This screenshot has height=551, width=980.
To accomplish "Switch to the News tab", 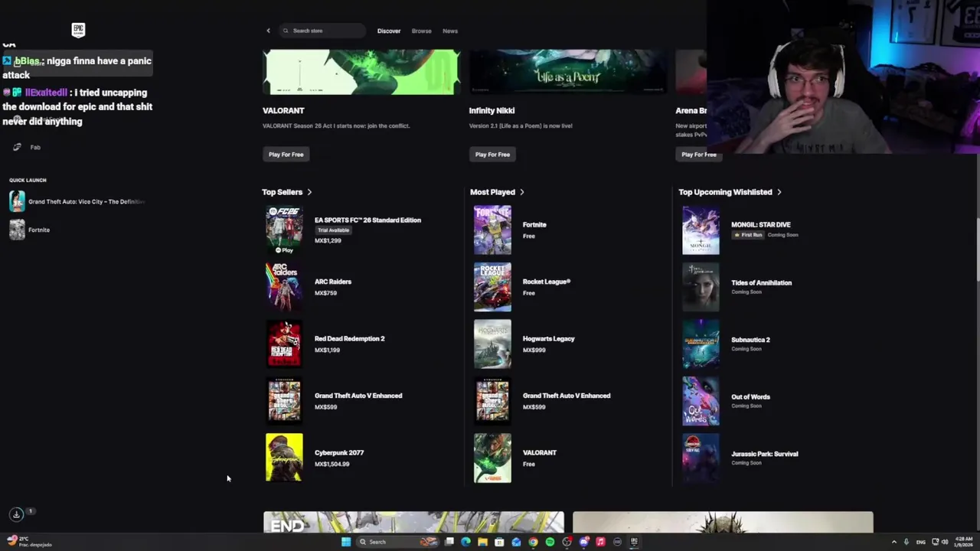I will pyautogui.click(x=450, y=31).
